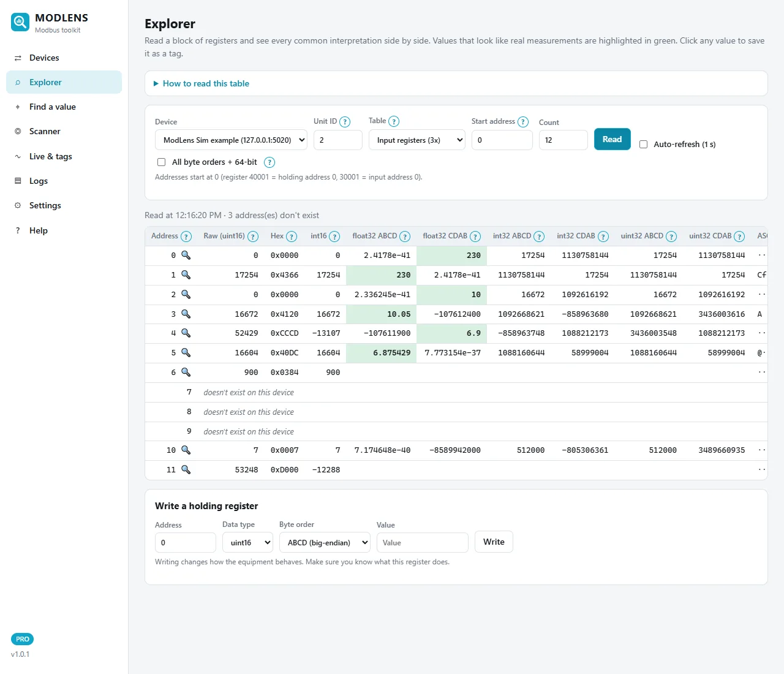Show help for Start address
The width and height of the screenshot is (784, 674).
523,122
